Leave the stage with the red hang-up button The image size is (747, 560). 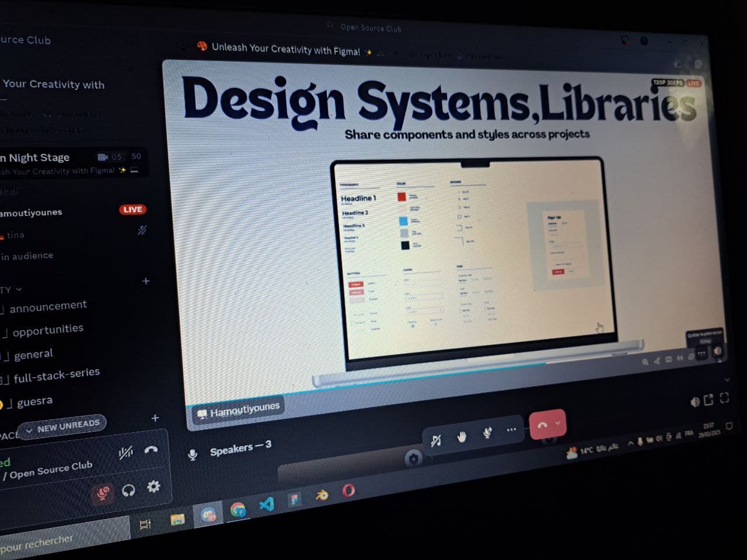point(542,425)
